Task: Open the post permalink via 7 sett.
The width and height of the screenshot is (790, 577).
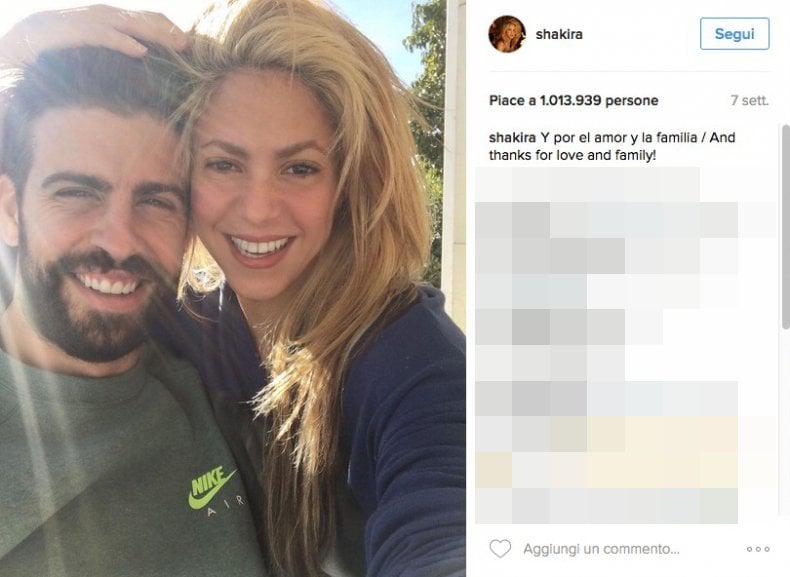Action: [x=749, y=101]
